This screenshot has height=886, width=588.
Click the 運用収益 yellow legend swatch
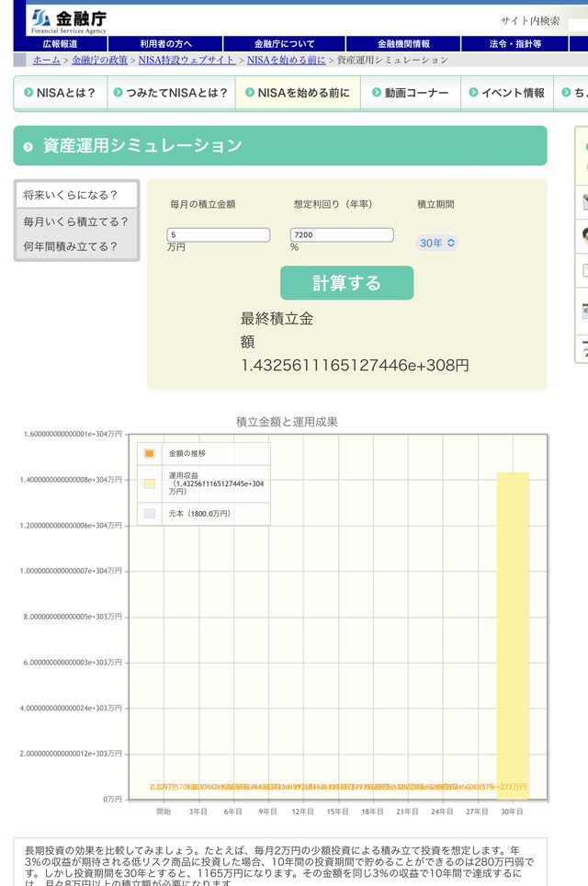coord(150,483)
